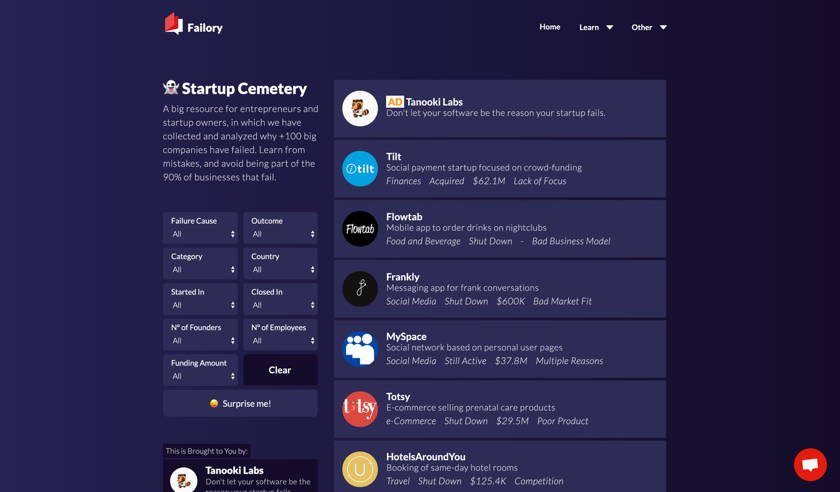The height and width of the screenshot is (492, 840).
Task: Open the Tilt blue logo icon
Action: click(360, 169)
